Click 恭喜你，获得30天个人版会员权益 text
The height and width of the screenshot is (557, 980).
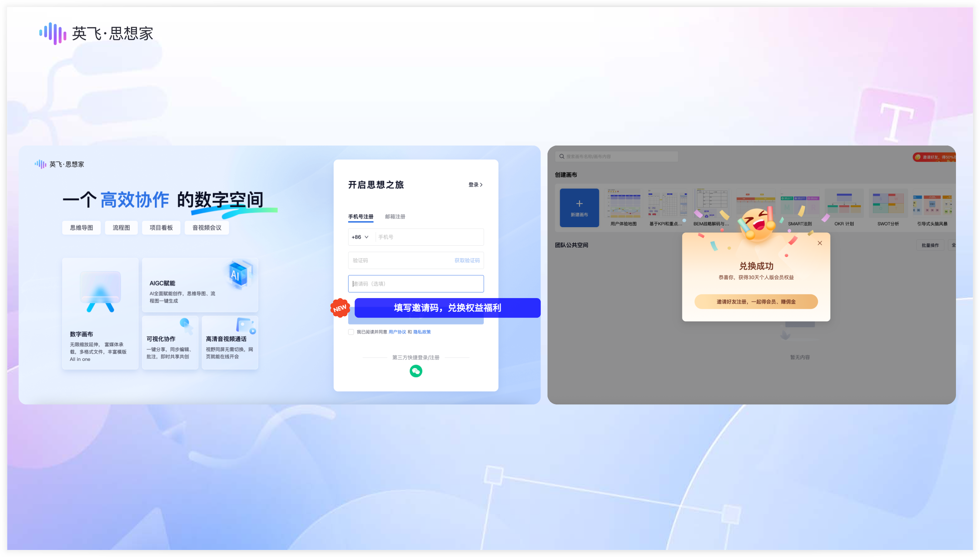tap(756, 277)
